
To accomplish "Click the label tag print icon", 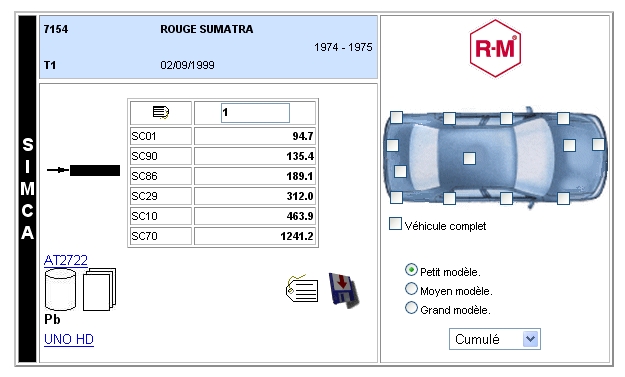I will [x=302, y=289].
